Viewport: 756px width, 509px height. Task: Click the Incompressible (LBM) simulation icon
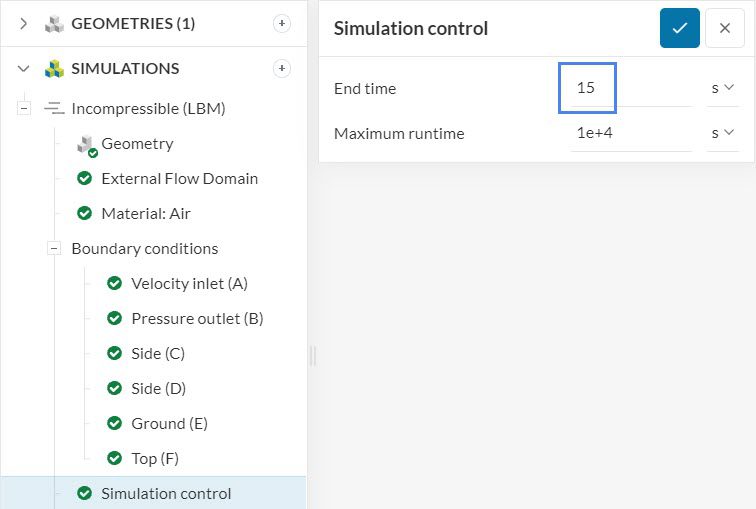tap(54, 108)
